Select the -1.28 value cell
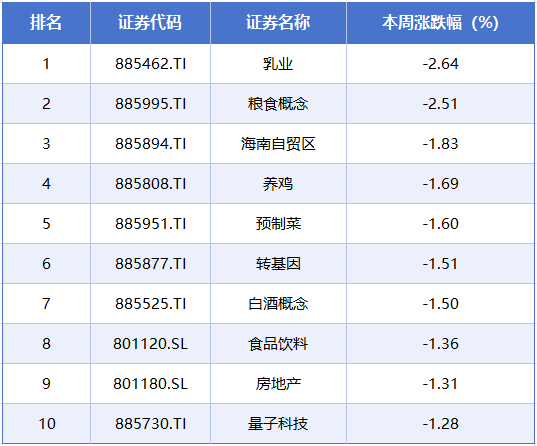The image size is (537, 446). [x=440, y=424]
